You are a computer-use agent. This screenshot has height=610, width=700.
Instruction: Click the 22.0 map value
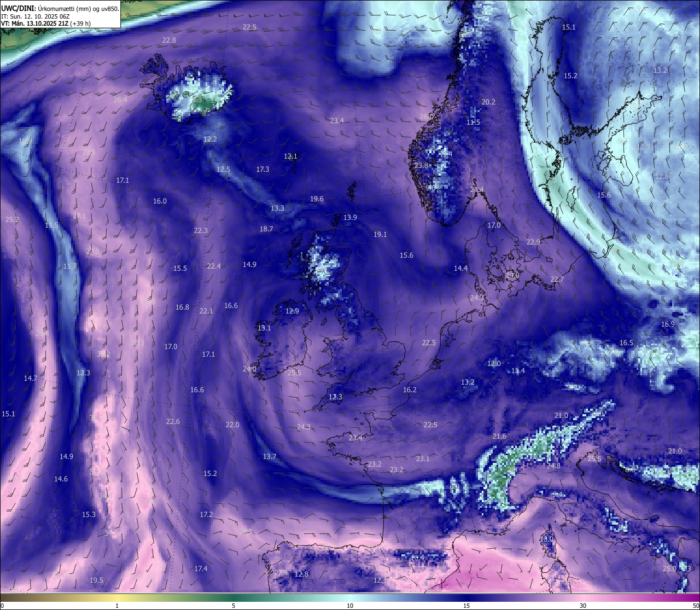[232, 425]
